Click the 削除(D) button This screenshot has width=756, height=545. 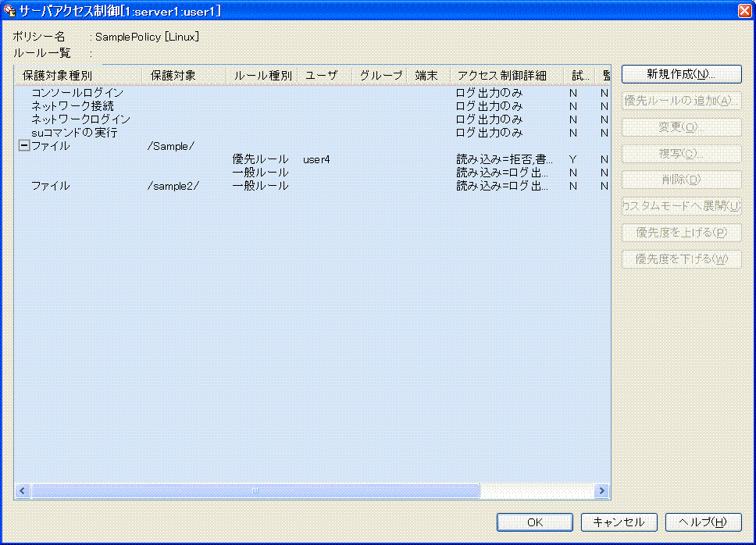(681, 180)
